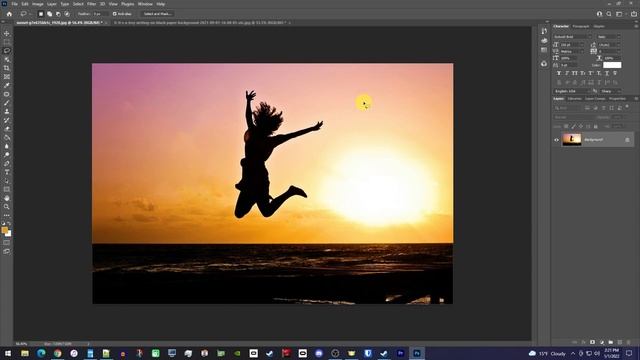Switch to the Paragraph panel tab

coord(581,26)
